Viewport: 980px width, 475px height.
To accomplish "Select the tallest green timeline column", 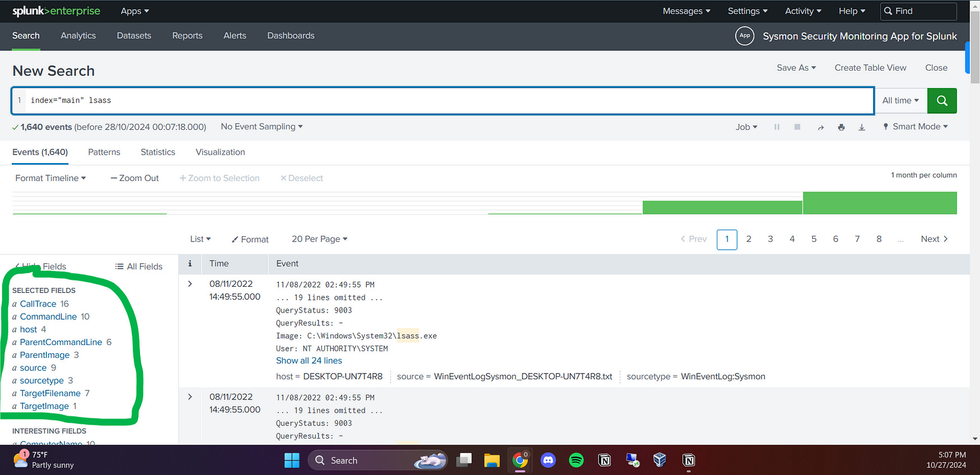I will (x=880, y=203).
